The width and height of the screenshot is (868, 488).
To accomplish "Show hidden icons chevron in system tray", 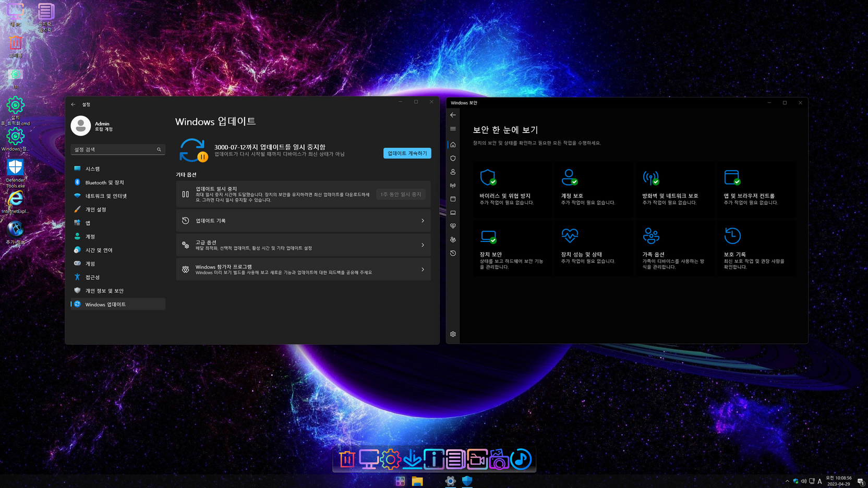I will (787, 481).
